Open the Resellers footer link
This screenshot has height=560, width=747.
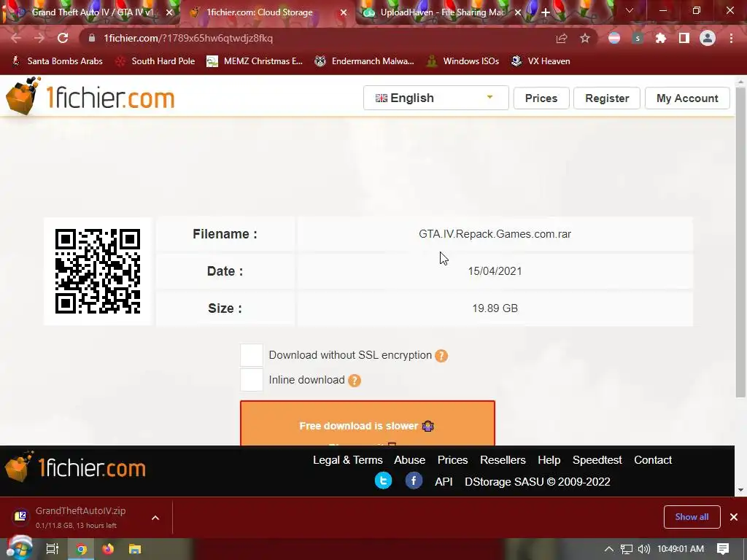point(503,460)
